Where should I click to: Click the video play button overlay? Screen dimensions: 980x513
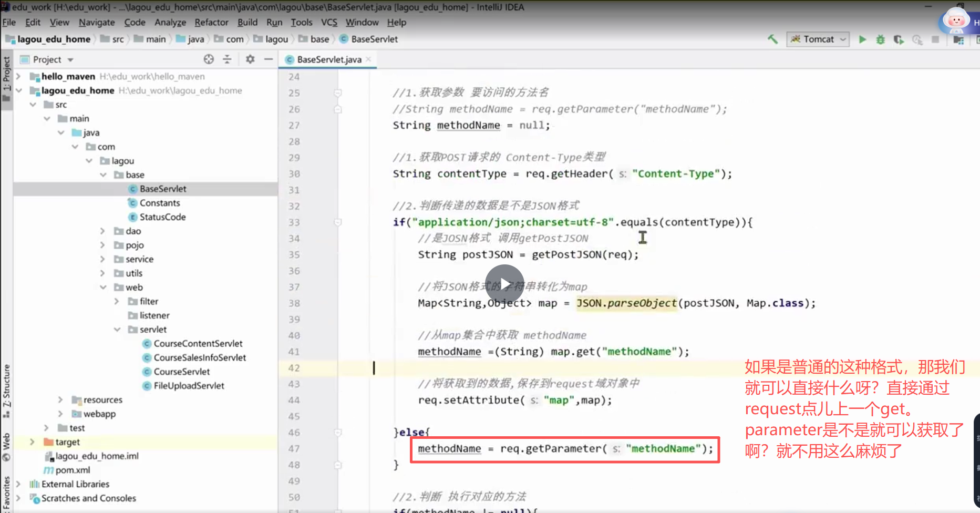(504, 282)
